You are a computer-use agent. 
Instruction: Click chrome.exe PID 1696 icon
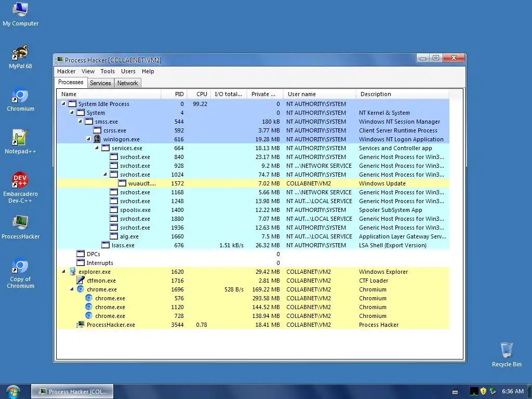tap(81, 289)
